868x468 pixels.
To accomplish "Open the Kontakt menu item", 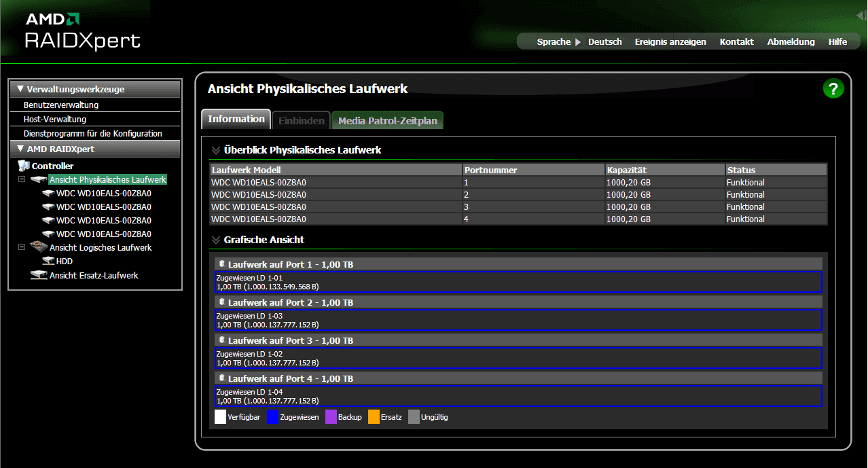I will [737, 42].
